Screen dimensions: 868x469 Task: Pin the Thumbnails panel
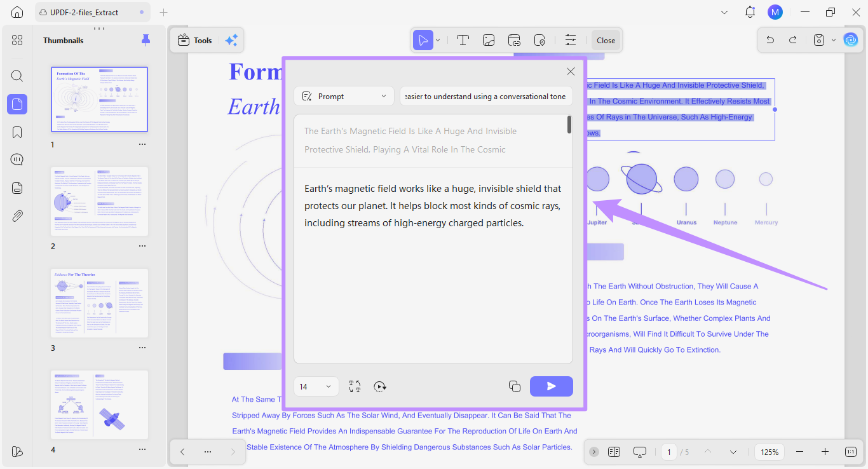coord(146,40)
